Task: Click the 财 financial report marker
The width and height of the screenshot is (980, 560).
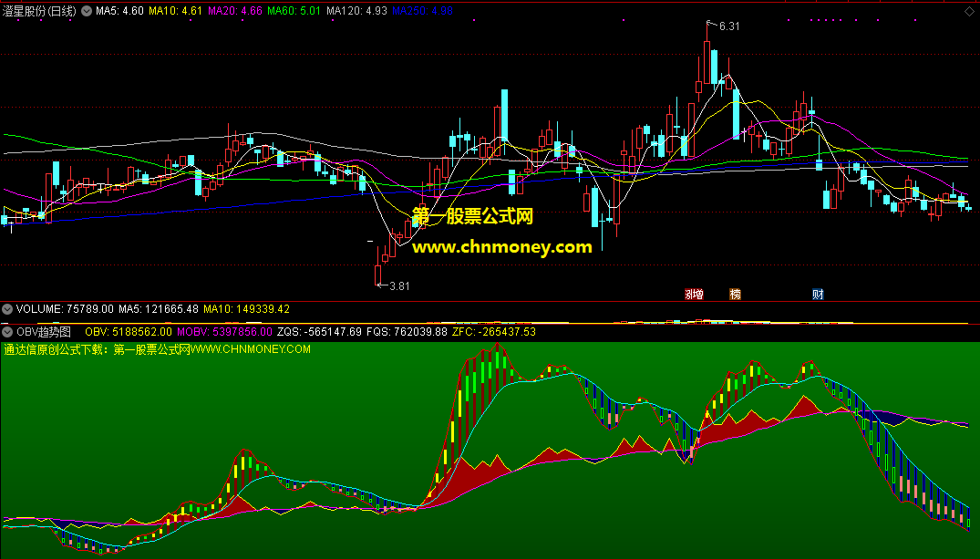Action: [x=818, y=295]
